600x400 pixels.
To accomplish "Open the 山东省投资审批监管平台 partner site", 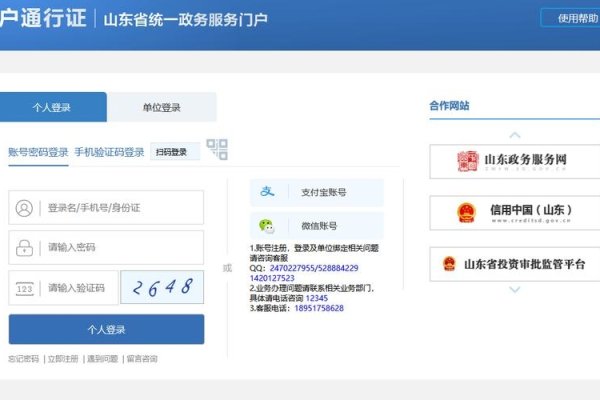I will point(515,264).
